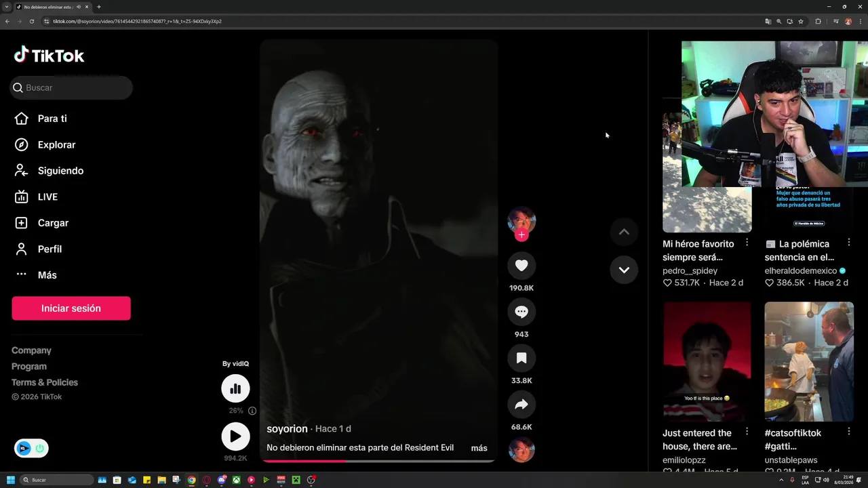Click the TikTok search field Buscar
Viewport: 868px width, 488px height.
[71, 87]
